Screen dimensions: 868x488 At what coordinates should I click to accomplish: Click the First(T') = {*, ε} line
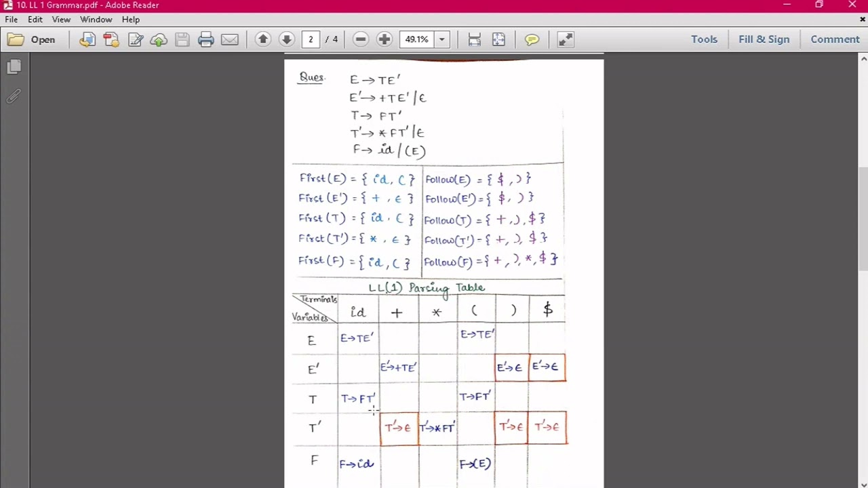click(x=355, y=239)
